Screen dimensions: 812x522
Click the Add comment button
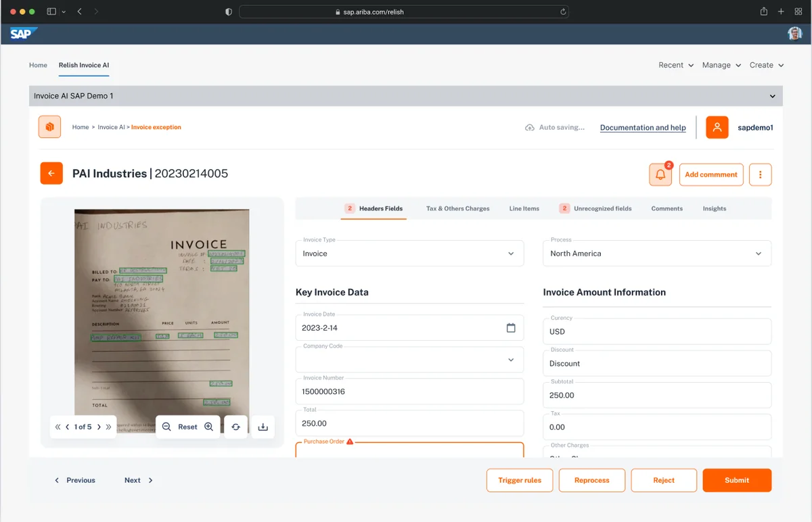point(711,174)
